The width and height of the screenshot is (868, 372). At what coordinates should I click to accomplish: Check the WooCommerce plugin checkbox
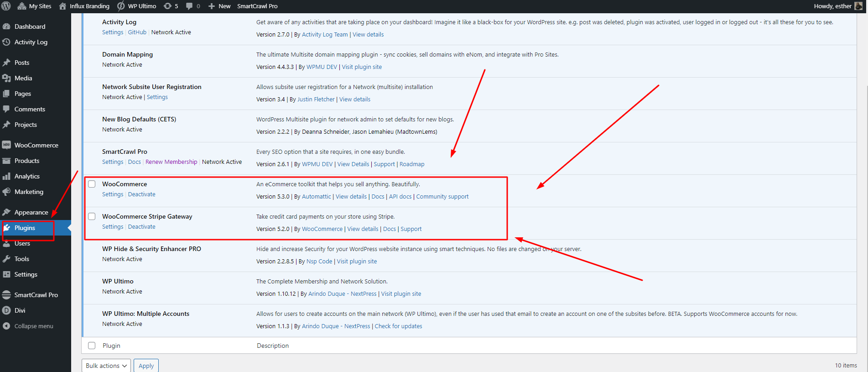point(92,184)
